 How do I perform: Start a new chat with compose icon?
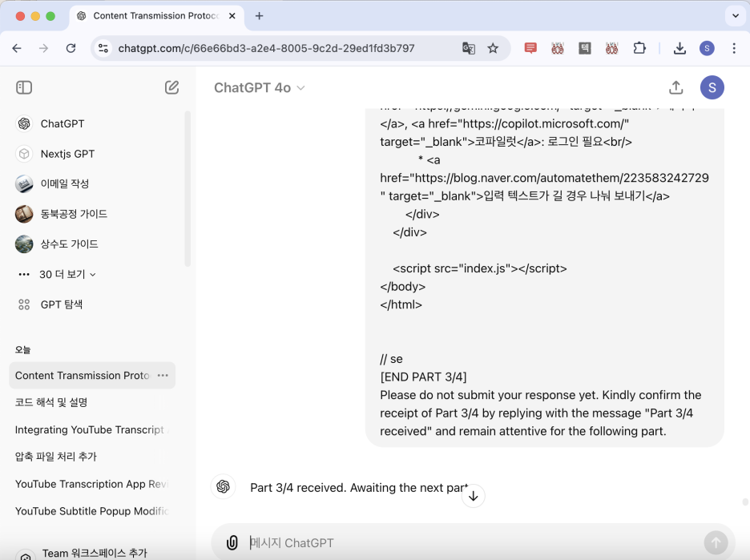pyautogui.click(x=171, y=87)
